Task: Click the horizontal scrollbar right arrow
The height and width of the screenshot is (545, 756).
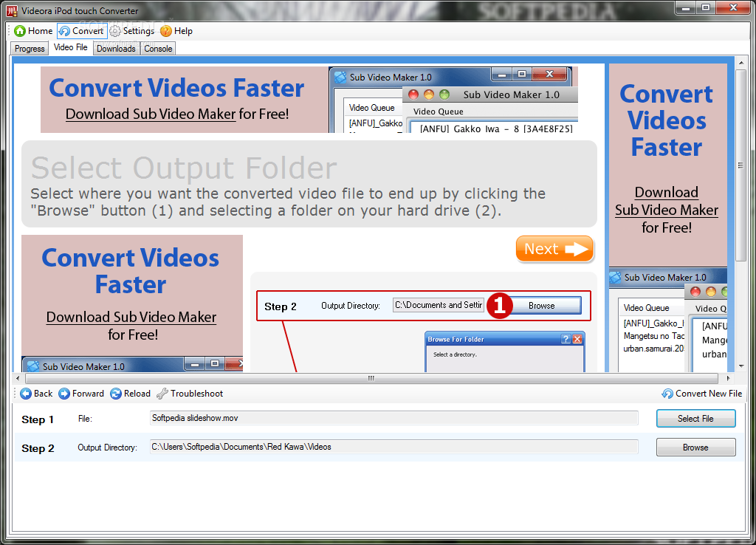Action: [728, 378]
